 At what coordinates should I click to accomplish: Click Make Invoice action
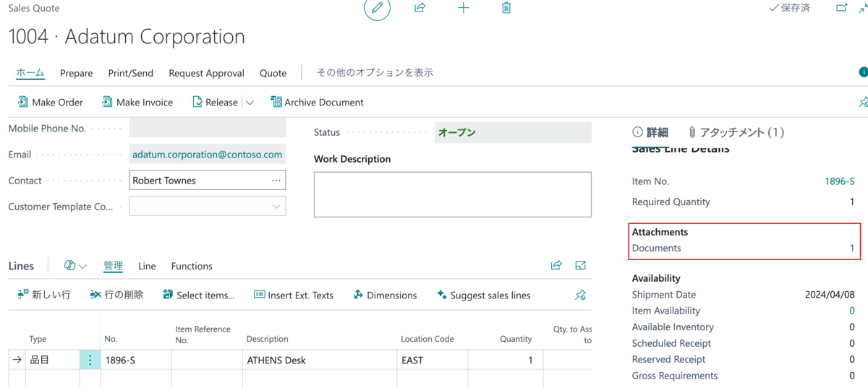pyautogui.click(x=137, y=102)
